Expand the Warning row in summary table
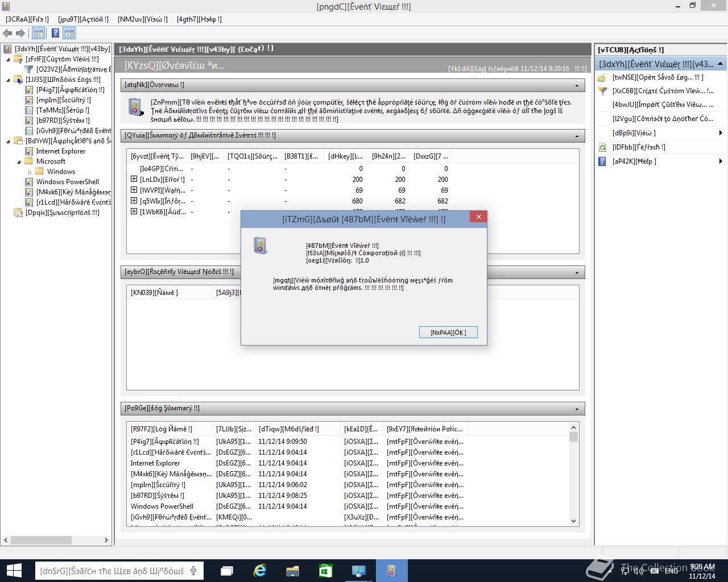728x582 pixels. point(134,190)
